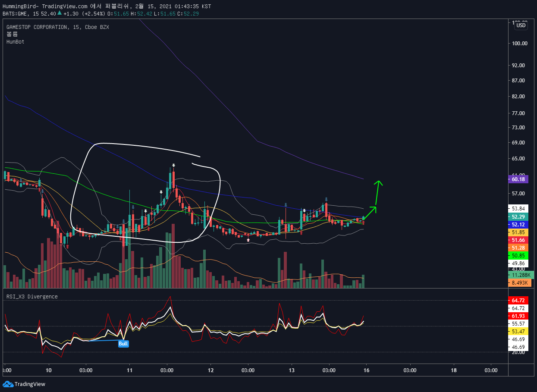Click the TradingView logo at bottom left
Image resolution: width=537 pixels, height=392 pixels.
[x=24, y=384]
